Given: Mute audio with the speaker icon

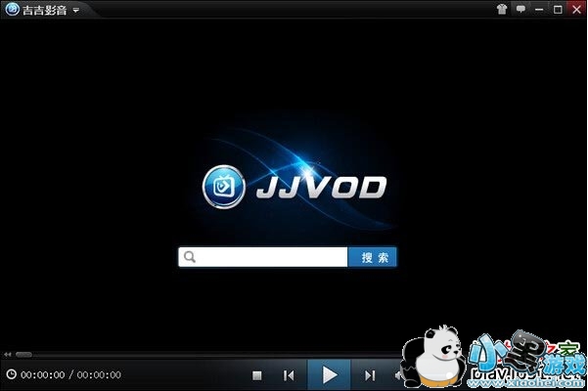Looking at the screenshot, I should (397, 375).
